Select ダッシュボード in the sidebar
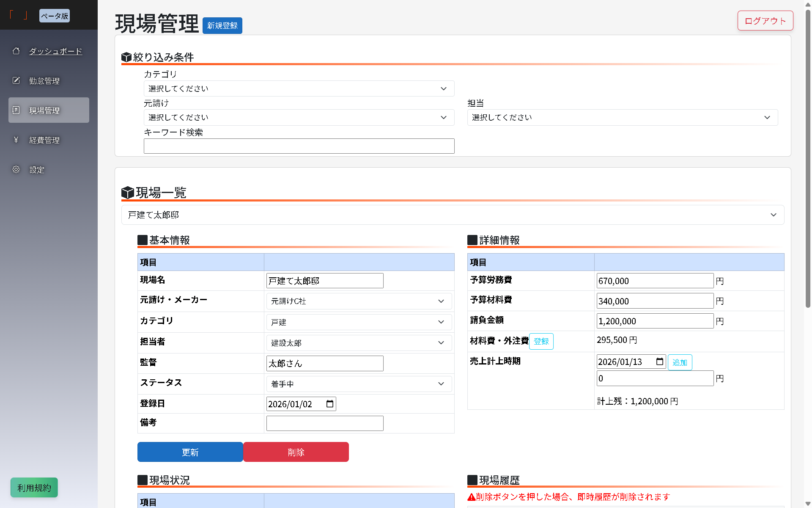The width and height of the screenshot is (812, 508). [55, 51]
